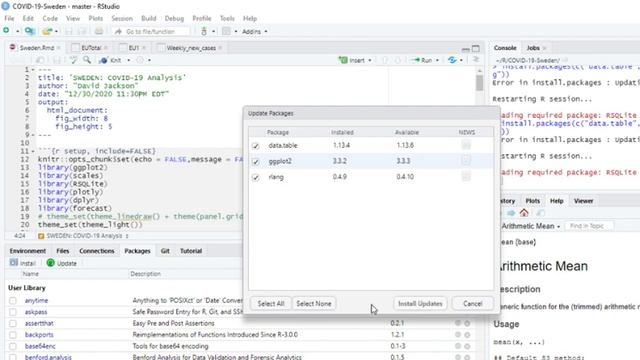Viewport: 640px width, 360px height.
Task: Switch to the Jobs tab
Action: point(533,48)
